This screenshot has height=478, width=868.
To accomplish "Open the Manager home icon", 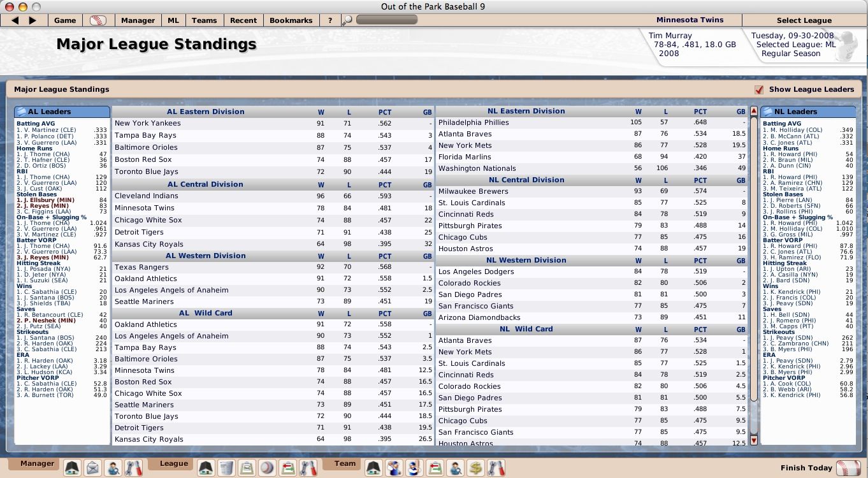I will [x=72, y=468].
